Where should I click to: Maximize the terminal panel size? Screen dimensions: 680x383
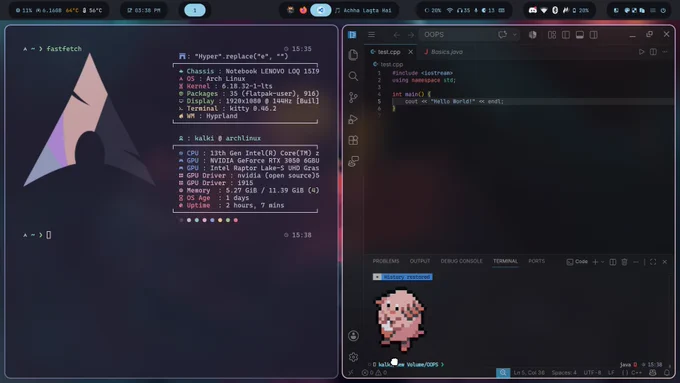tap(653, 262)
